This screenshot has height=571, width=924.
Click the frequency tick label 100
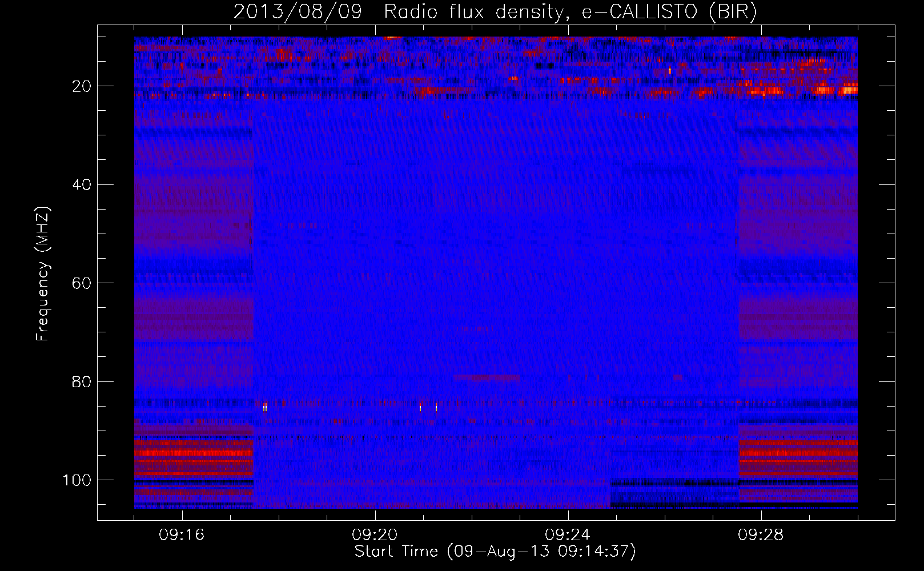(x=77, y=480)
